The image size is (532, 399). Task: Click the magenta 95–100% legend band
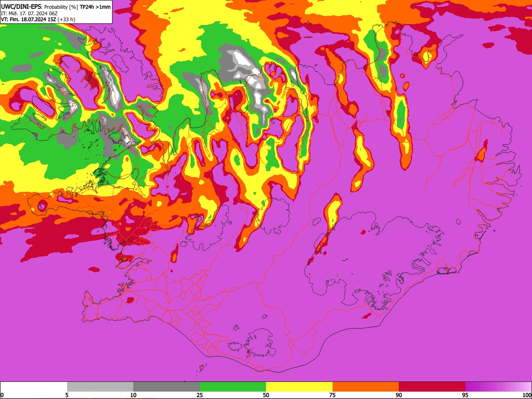click(498, 387)
